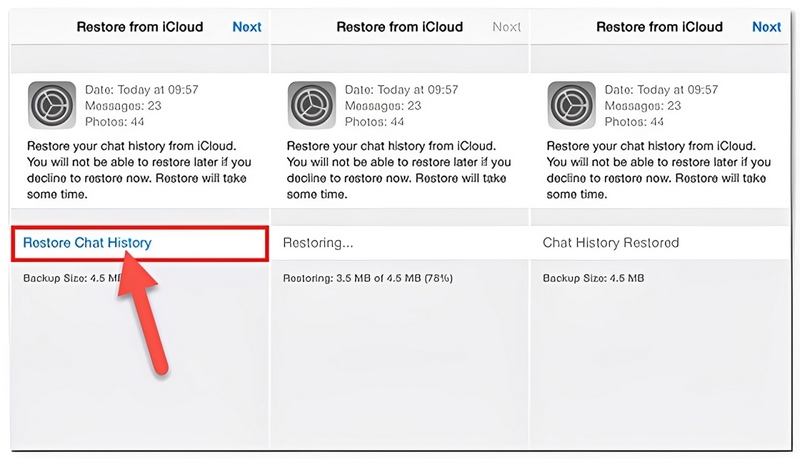Click the backup icon in the Restoring panel
800x459 pixels.
click(x=312, y=105)
